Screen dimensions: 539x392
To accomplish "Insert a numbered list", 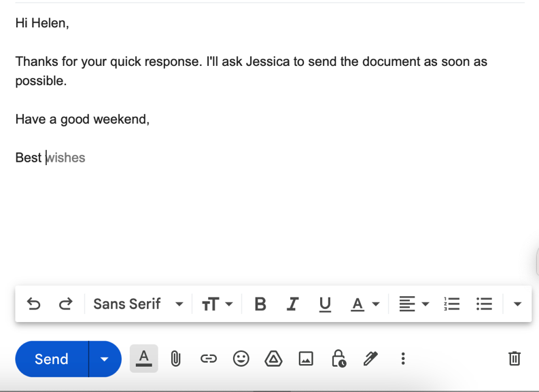I will coord(452,304).
